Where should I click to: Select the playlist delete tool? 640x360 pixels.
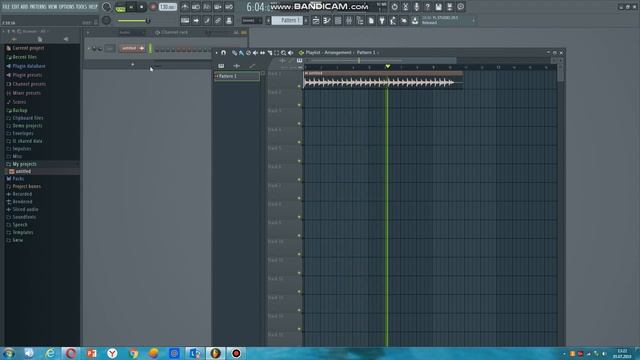(x=248, y=53)
